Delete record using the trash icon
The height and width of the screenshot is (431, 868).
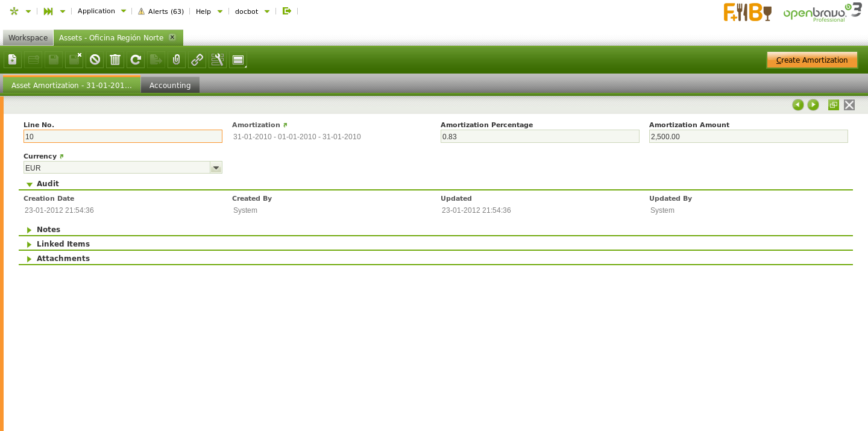pos(115,60)
